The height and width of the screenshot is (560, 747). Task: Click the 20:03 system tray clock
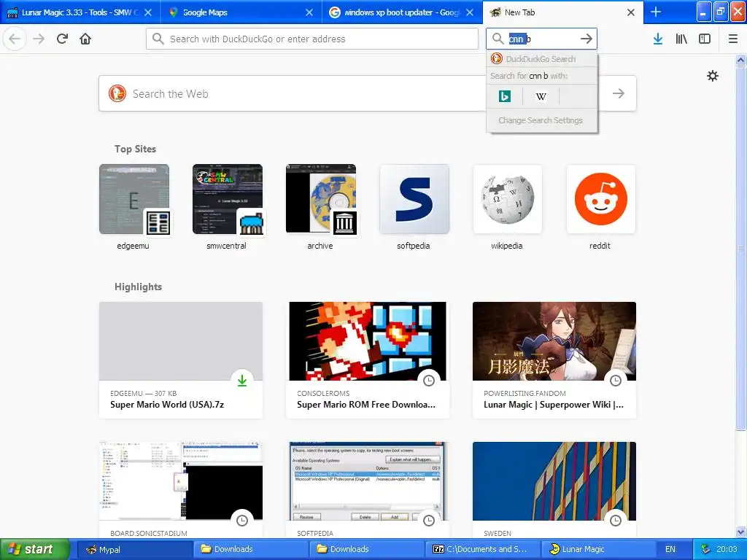pyautogui.click(x=727, y=549)
